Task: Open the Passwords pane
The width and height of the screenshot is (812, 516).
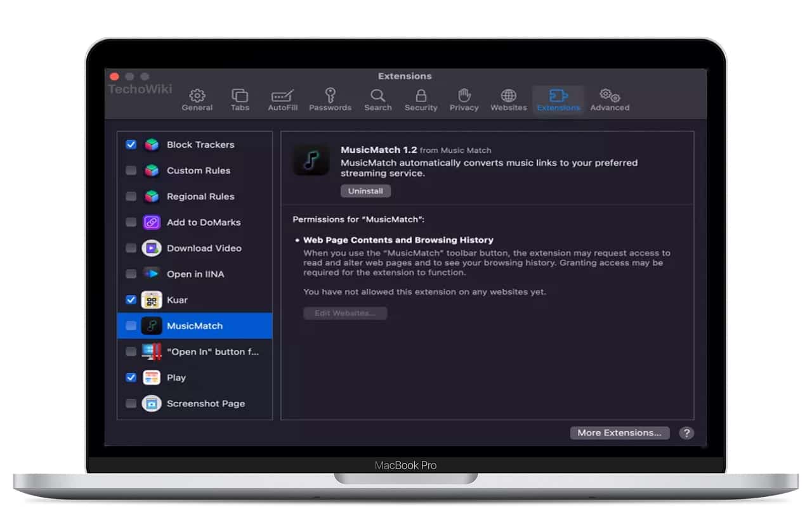Action: [x=330, y=100]
